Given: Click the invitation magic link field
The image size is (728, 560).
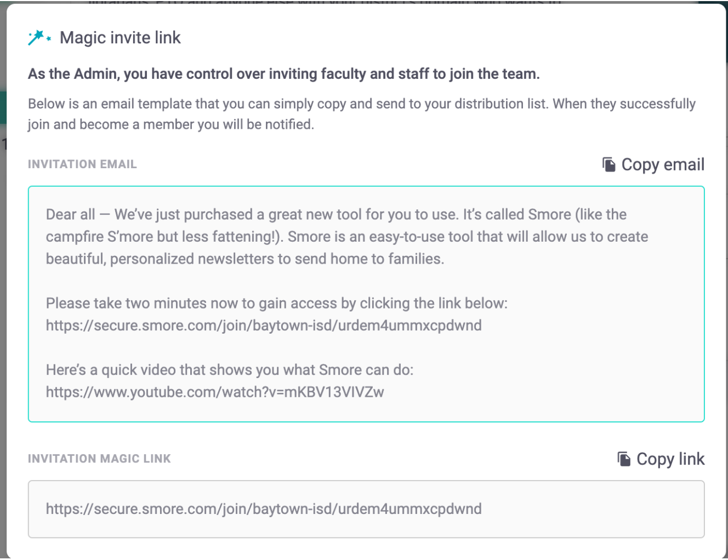Looking at the screenshot, I should click(x=366, y=509).
